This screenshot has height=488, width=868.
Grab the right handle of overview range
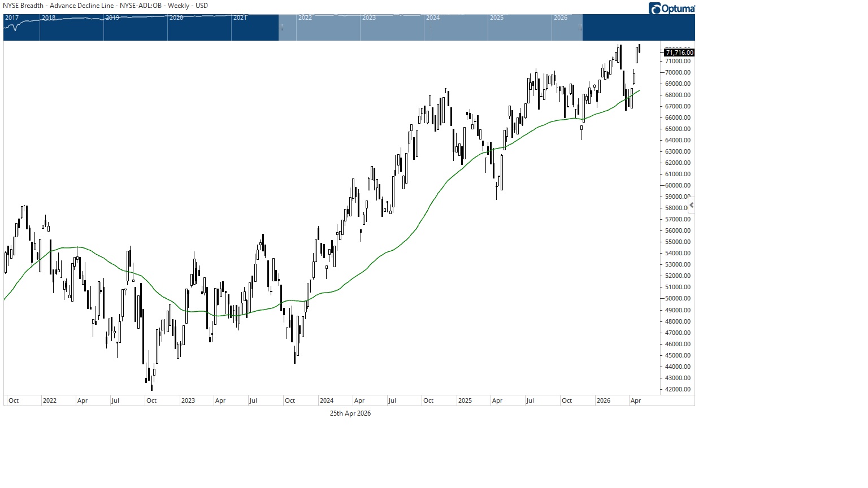(x=580, y=27)
